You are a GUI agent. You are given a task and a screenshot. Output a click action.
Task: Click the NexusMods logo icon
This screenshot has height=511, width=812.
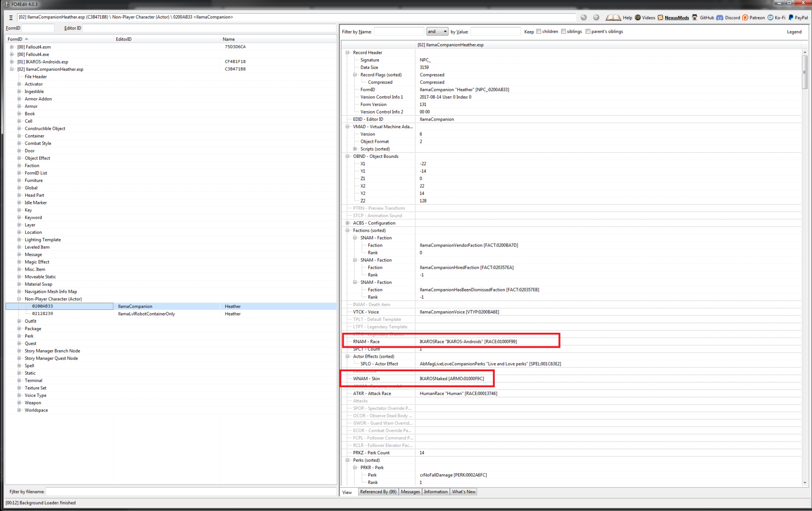point(660,18)
